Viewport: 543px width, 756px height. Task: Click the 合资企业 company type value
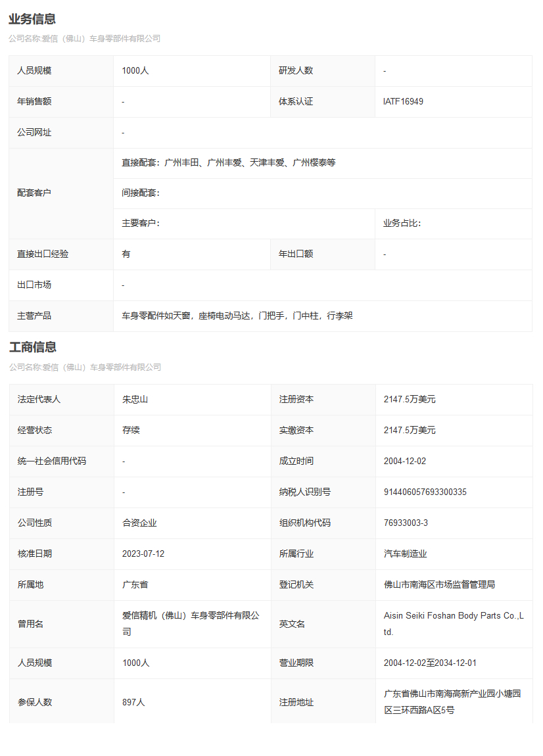click(139, 523)
